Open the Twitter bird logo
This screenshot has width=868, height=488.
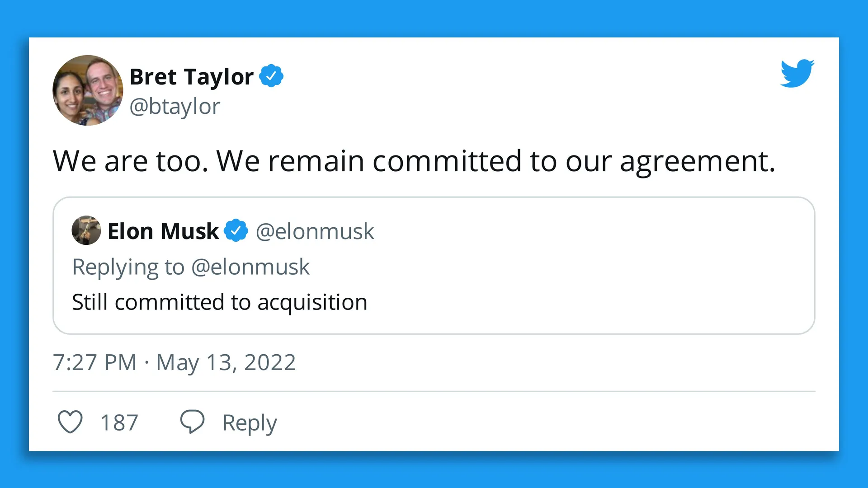[797, 73]
